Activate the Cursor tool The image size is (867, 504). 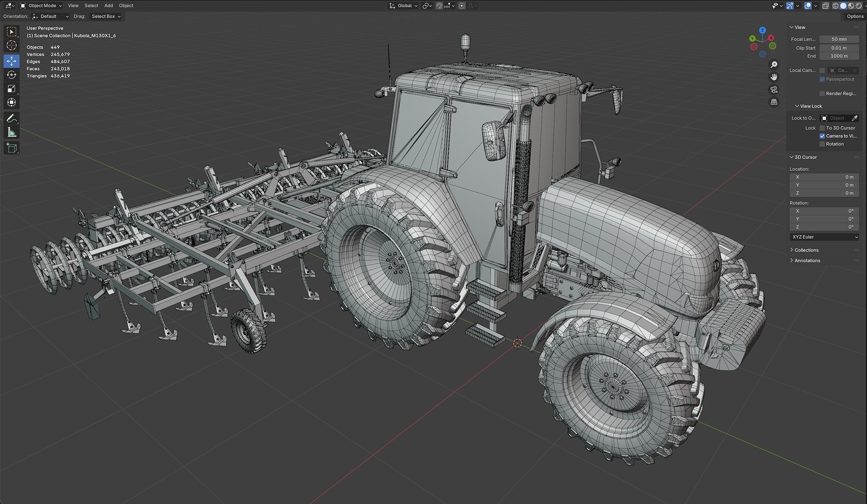[x=12, y=46]
